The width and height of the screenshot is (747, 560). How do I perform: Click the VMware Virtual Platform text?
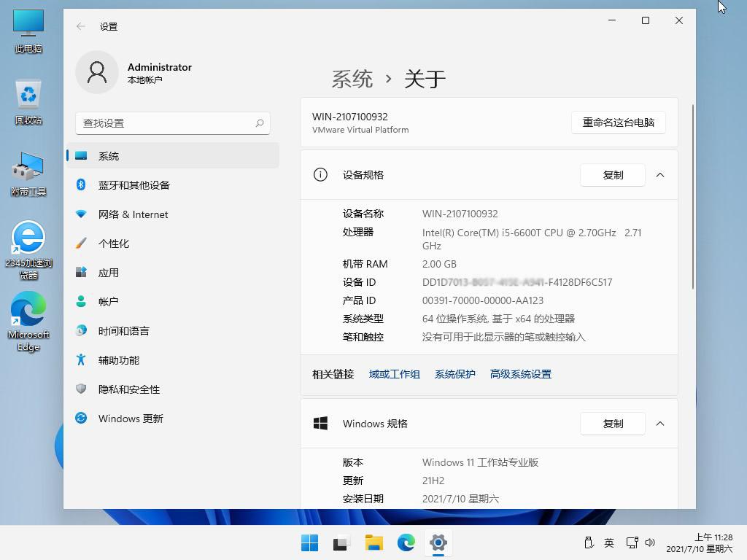point(360,130)
